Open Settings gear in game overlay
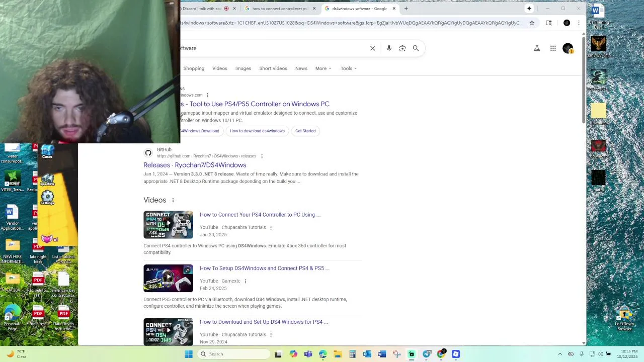 click(x=47, y=198)
